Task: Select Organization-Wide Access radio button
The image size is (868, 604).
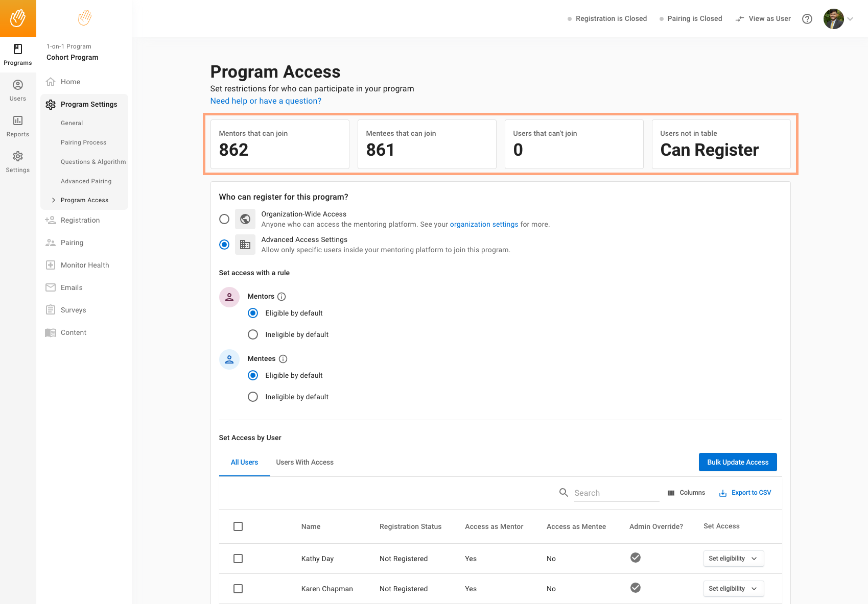Action: 224,219
